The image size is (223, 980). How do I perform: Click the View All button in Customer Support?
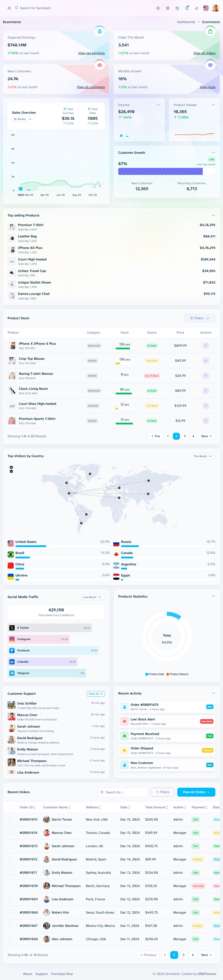(96, 694)
